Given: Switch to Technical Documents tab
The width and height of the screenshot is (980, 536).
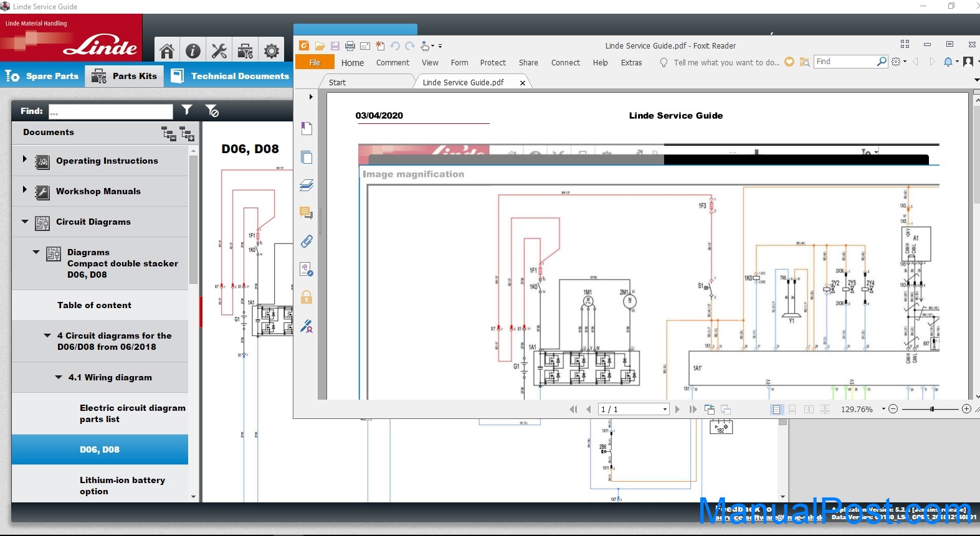Looking at the screenshot, I should pos(230,76).
